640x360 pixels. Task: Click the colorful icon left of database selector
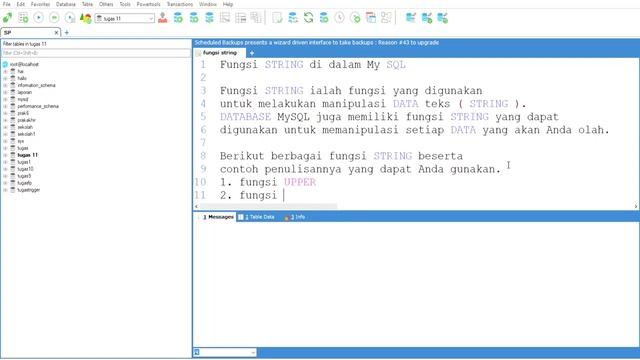click(85, 18)
